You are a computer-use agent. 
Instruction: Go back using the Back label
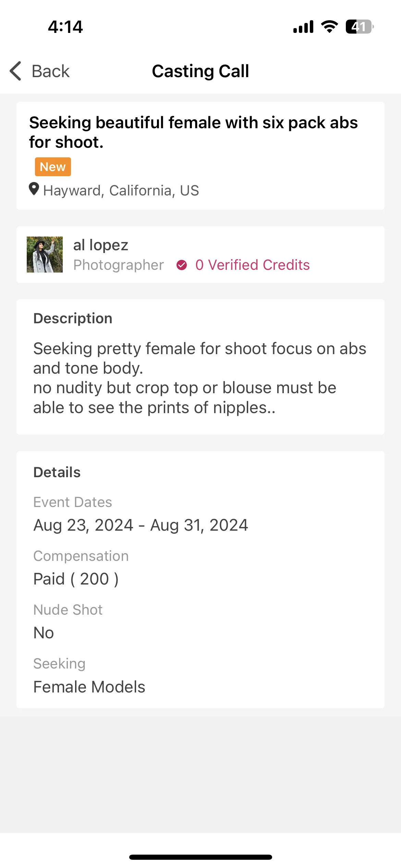point(51,71)
